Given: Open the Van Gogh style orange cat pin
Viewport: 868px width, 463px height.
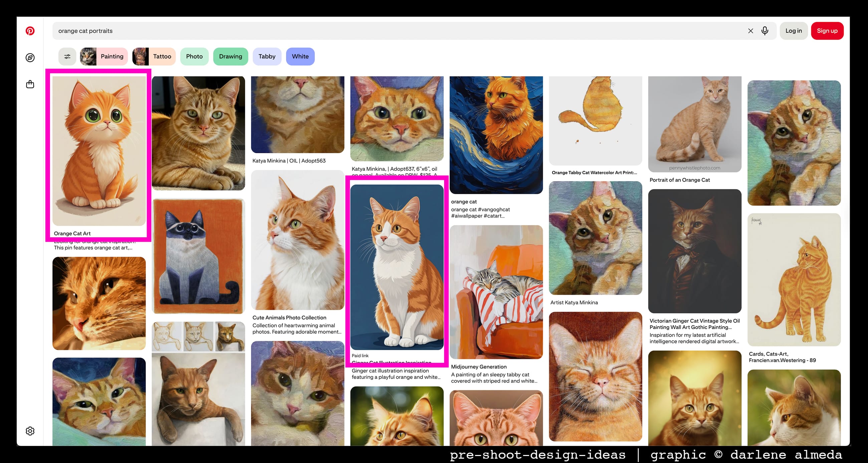Looking at the screenshot, I should 496,135.
